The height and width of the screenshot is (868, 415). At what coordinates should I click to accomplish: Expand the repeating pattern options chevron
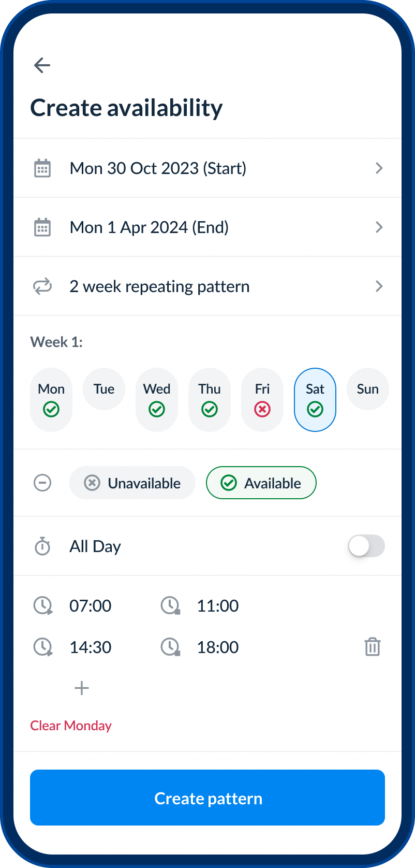point(379,286)
